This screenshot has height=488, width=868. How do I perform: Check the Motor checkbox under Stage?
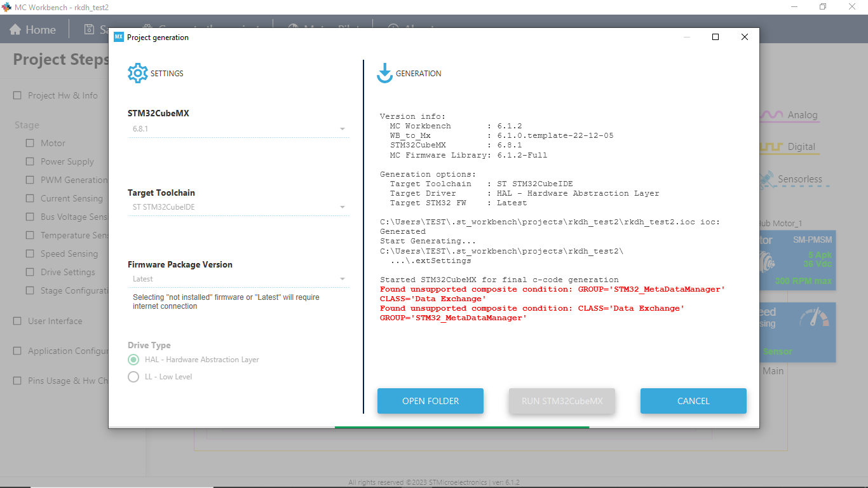coord(29,143)
